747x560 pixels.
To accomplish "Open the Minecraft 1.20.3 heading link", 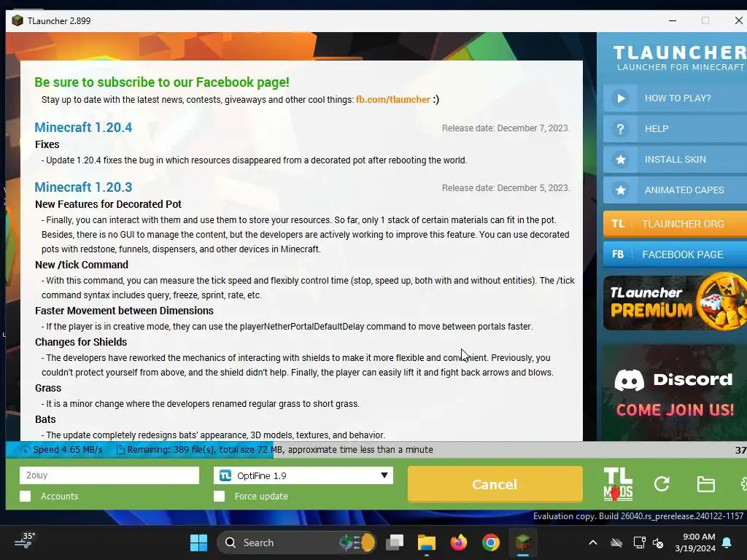I will tap(83, 187).
